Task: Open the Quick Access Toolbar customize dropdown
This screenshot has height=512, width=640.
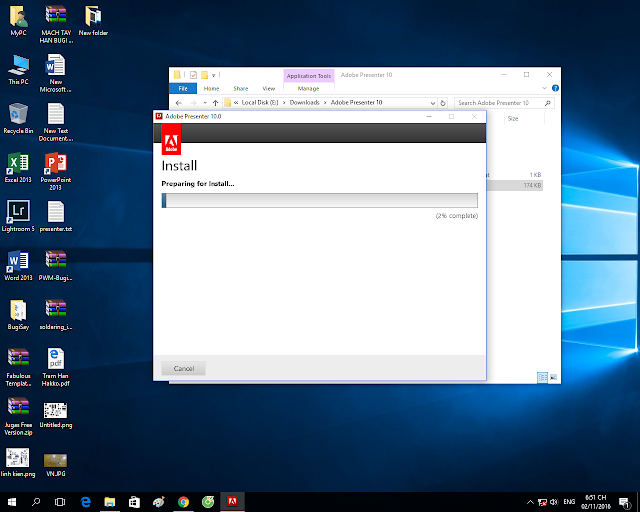Action: [213, 75]
